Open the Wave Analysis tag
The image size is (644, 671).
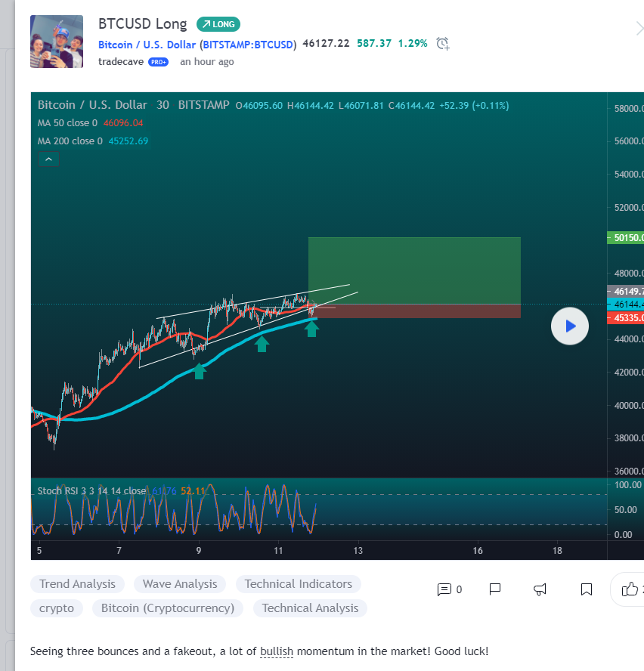(x=180, y=584)
